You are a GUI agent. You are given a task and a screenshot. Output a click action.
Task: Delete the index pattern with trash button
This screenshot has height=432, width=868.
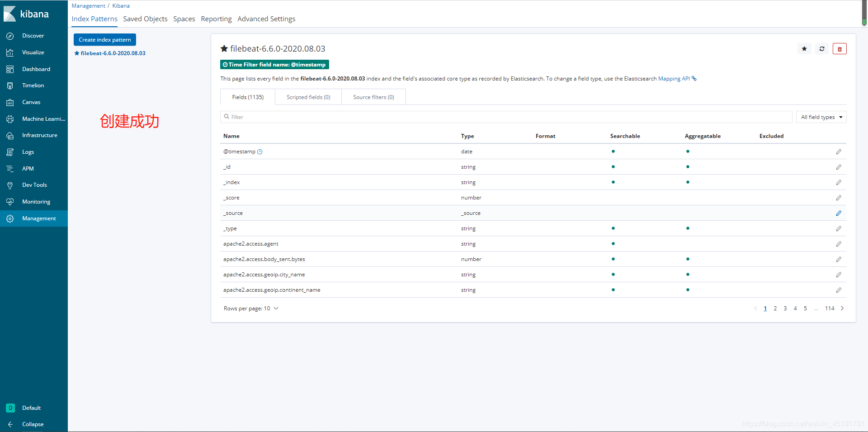pos(840,49)
